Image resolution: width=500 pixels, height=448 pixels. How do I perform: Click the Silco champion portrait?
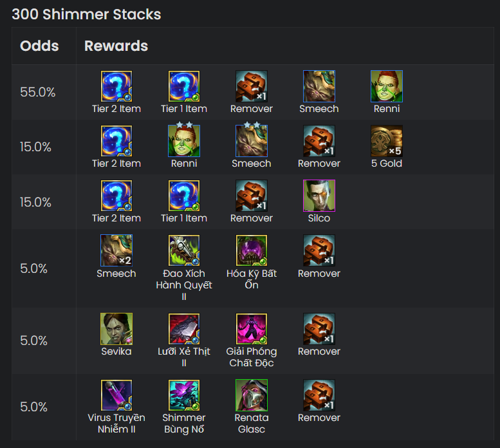(319, 196)
